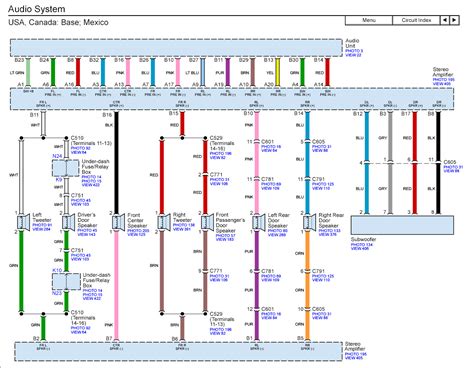474x368 pixels.
Task: Open PHOTO link beneath upper Stereo Amplifier
Action: [443, 80]
